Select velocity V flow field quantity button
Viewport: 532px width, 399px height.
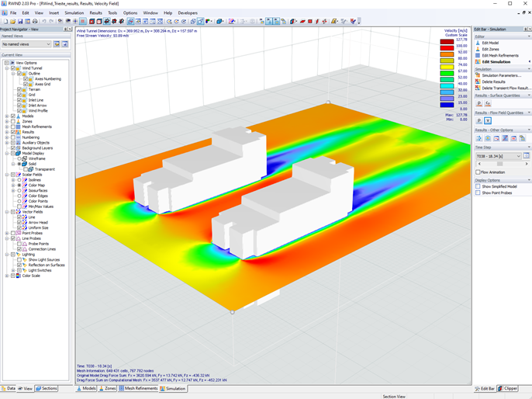point(488,120)
